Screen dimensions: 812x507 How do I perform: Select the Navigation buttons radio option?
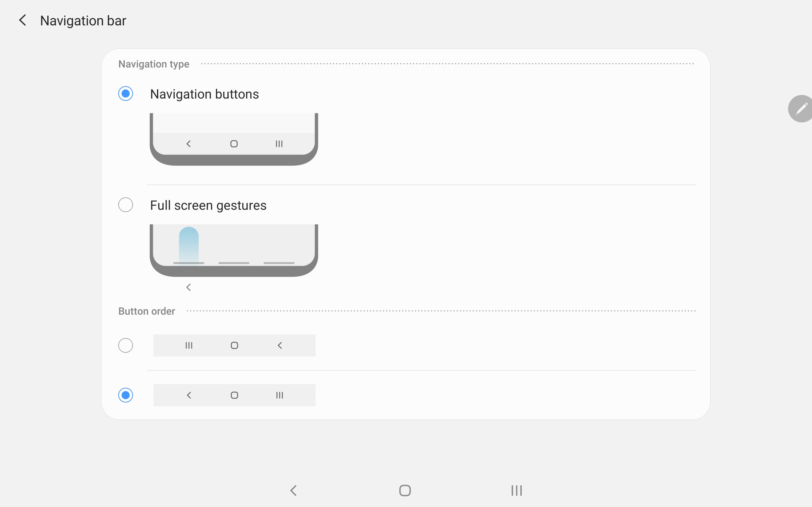[x=126, y=93]
